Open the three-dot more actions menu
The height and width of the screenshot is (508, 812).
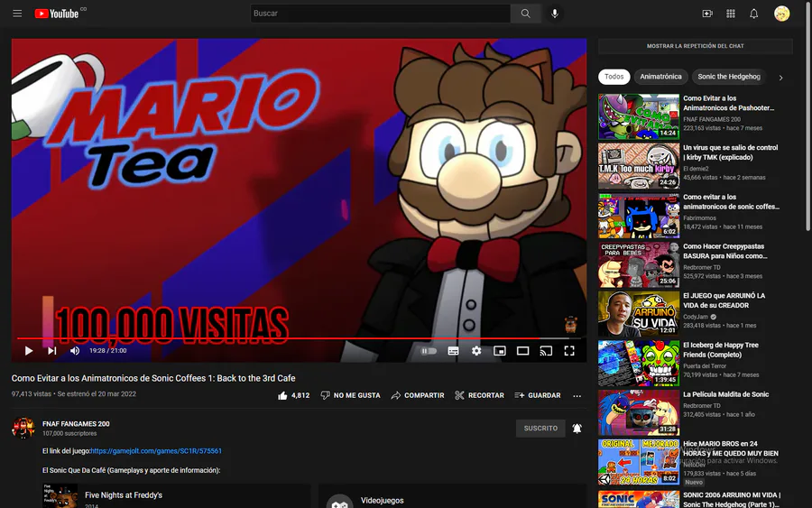(577, 395)
